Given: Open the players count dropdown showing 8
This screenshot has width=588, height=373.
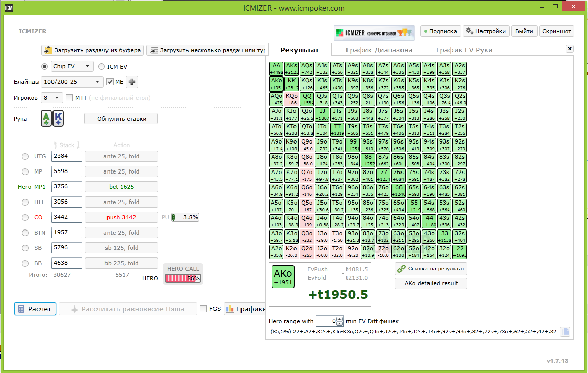Looking at the screenshot, I should point(52,98).
